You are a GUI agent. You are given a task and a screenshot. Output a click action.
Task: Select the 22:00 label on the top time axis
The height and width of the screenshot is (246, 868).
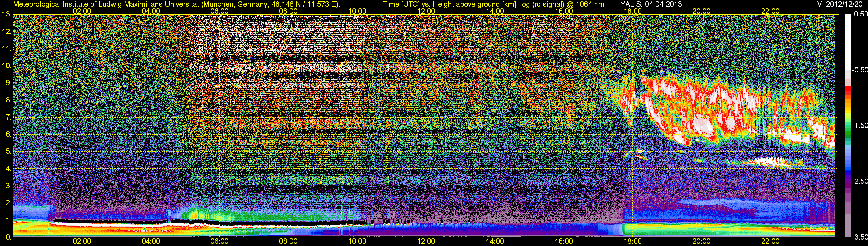pos(770,11)
